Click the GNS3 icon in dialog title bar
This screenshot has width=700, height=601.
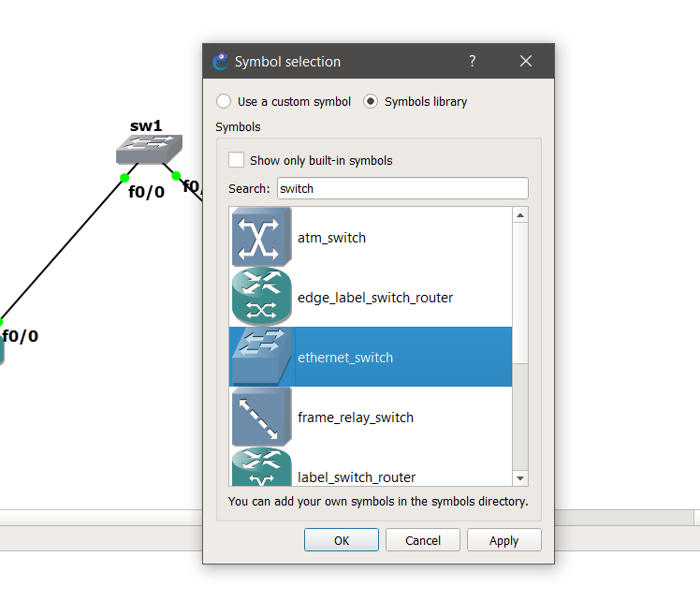point(221,61)
